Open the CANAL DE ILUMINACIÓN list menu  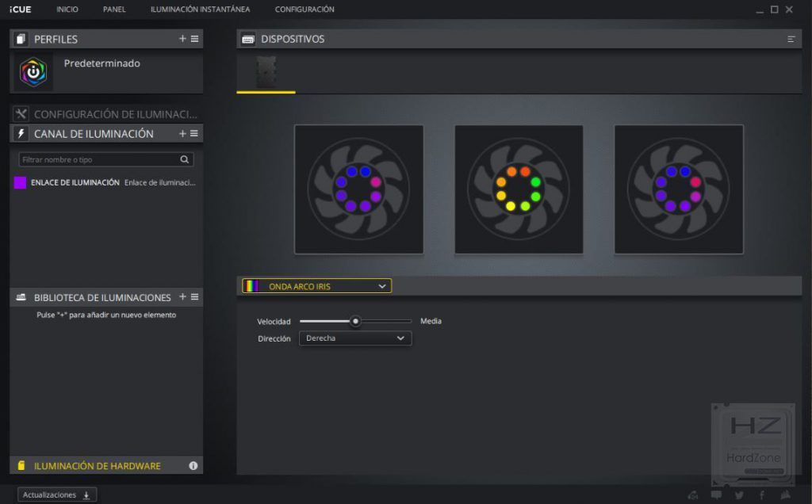coord(194,133)
